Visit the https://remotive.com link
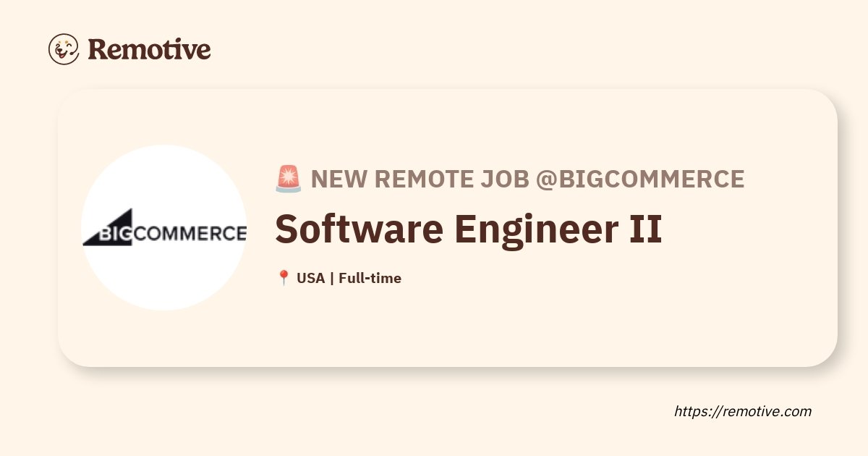 click(743, 411)
